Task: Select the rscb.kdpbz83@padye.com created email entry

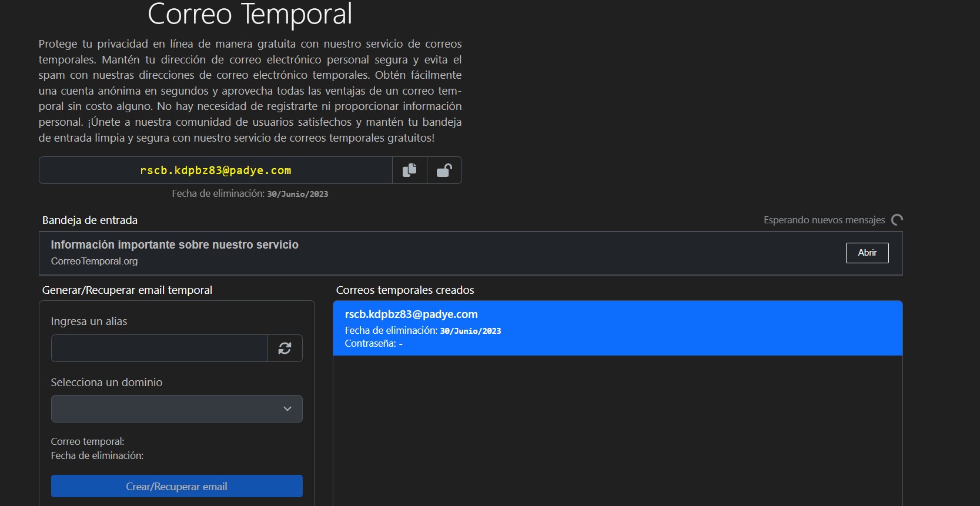Action: [618, 328]
